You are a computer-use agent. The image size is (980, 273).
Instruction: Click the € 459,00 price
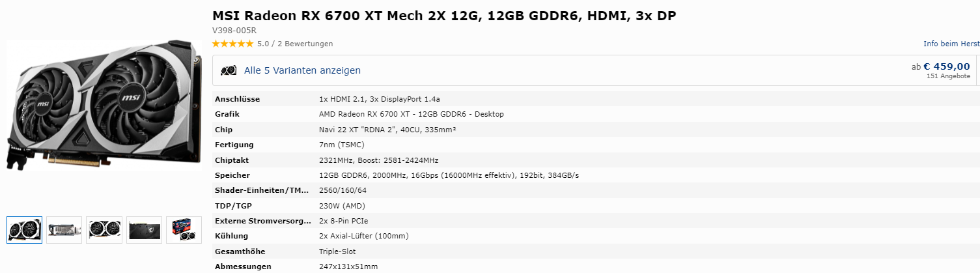pos(947,66)
